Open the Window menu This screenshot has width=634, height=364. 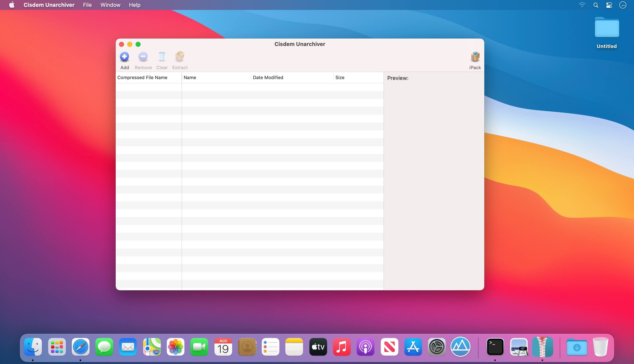pos(110,5)
